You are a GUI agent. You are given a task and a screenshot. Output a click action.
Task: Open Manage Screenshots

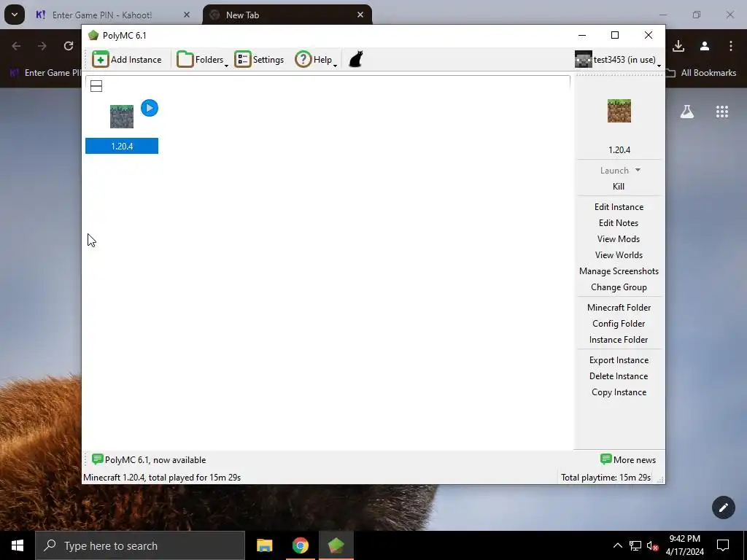[619, 271]
